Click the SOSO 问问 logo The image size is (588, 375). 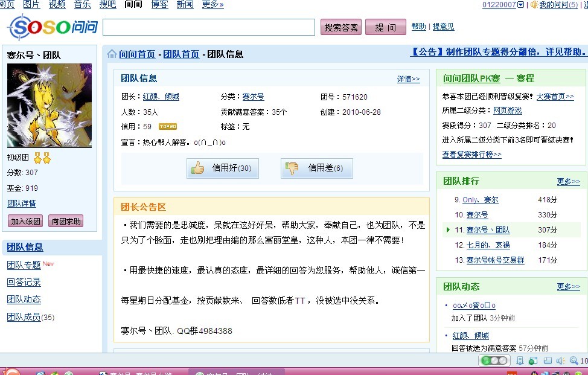(x=53, y=27)
